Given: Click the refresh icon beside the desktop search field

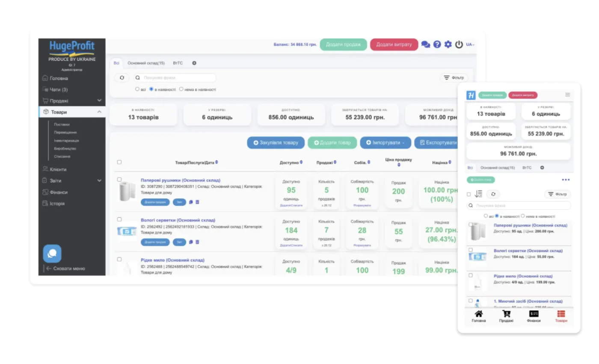Looking at the screenshot, I should (x=122, y=78).
